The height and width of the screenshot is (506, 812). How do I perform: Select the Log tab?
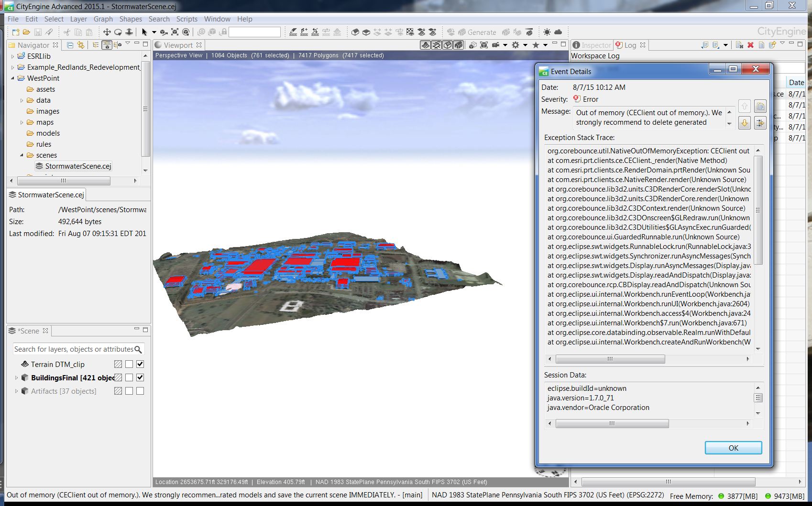tap(630, 45)
